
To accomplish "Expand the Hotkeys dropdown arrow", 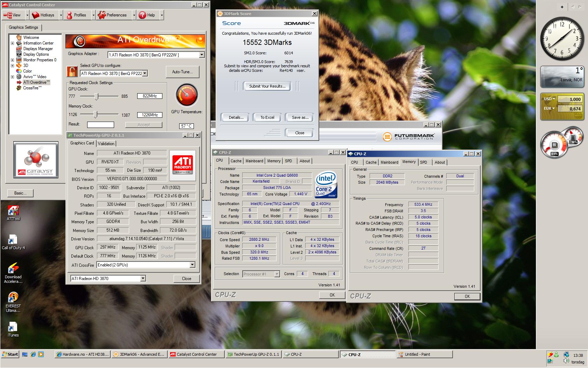I will 61,15.
